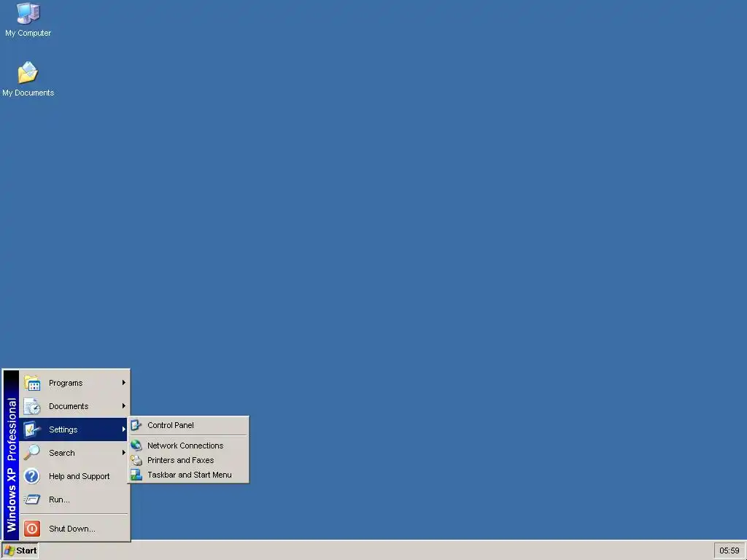This screenshot has height=560, width=747.
Task: Select Settings in the Start menu
Action: coord(74,429)
